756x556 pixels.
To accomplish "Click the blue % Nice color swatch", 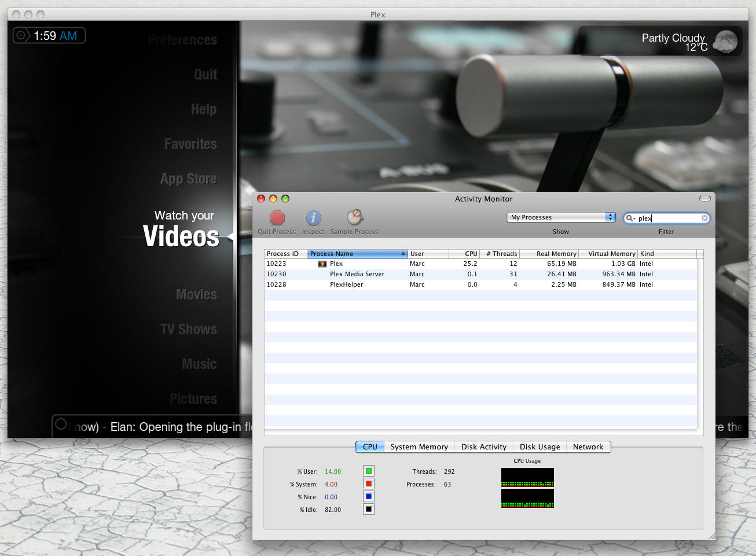I will point(369,496).
